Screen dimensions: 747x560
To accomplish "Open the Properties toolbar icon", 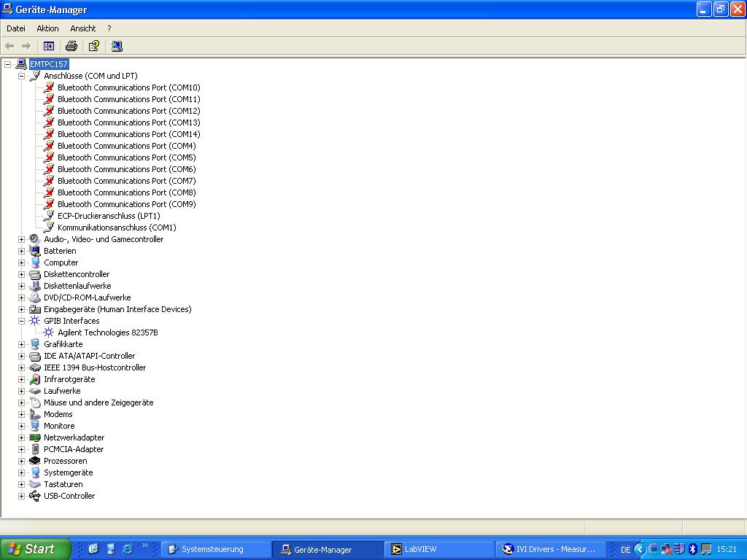I will (94, 46).
